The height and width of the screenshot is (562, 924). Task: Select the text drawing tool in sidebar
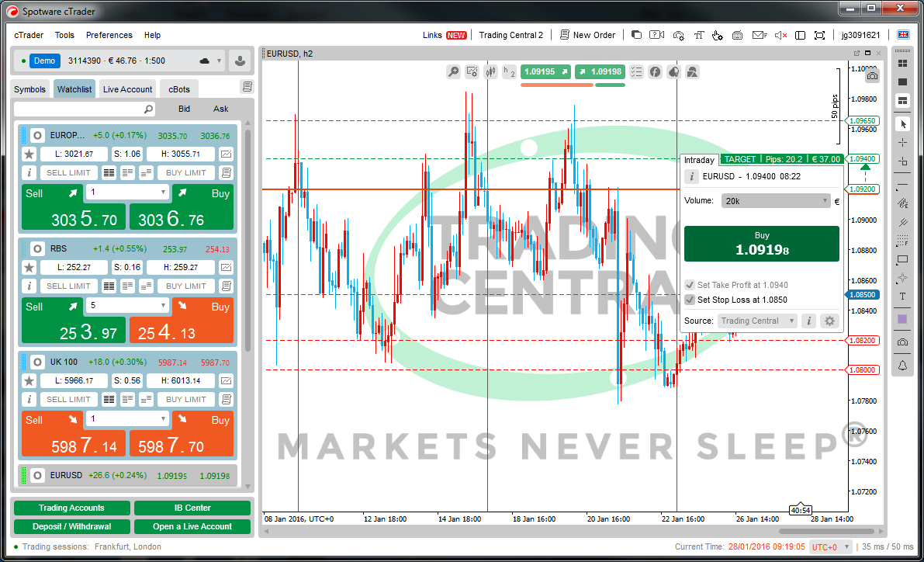click(902, 297)
